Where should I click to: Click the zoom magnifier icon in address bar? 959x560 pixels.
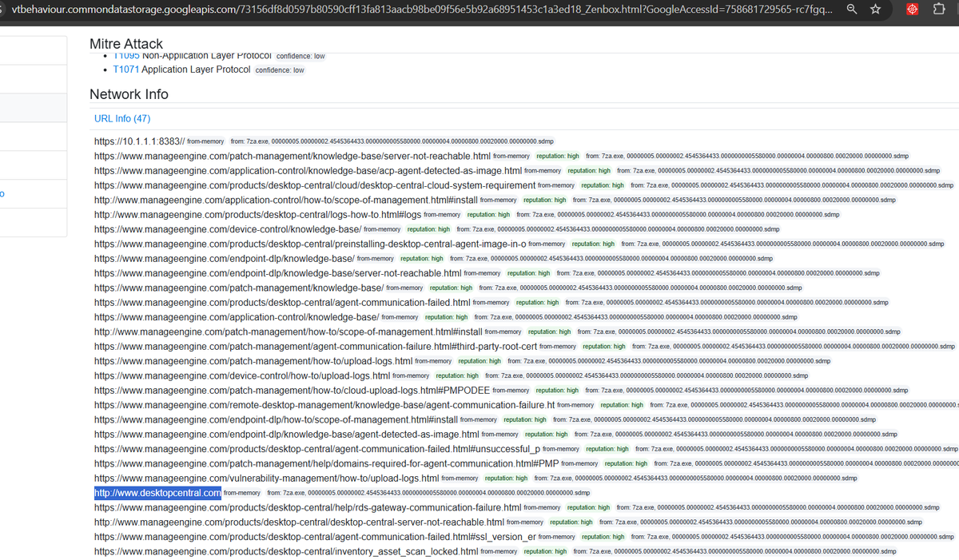[853, 10]
